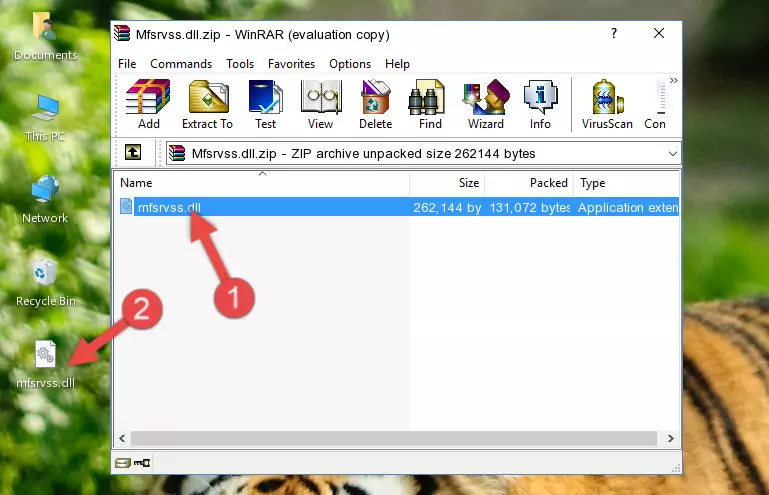Click the key password icon in status bar

click(x=142, y=463)
